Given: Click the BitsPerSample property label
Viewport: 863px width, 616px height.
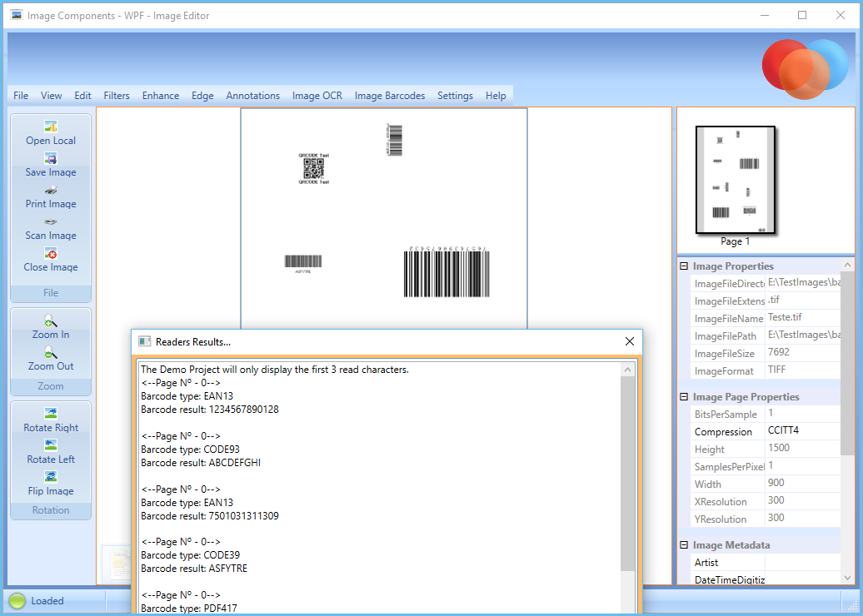Looking at the screenshot, I should (x=726, y=415).
